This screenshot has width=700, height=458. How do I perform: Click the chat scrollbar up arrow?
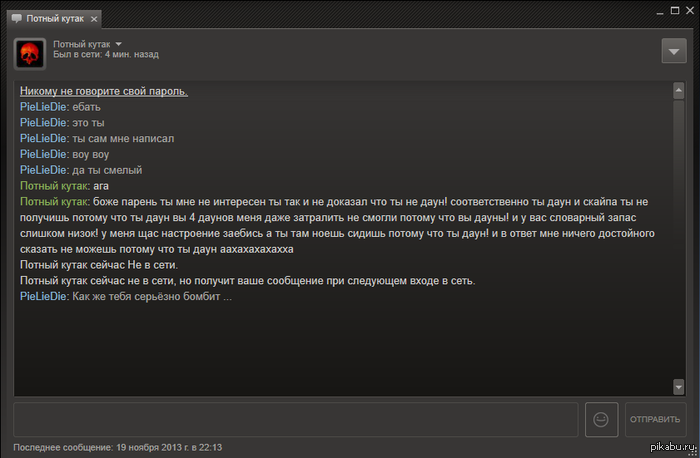pos(678,89)
